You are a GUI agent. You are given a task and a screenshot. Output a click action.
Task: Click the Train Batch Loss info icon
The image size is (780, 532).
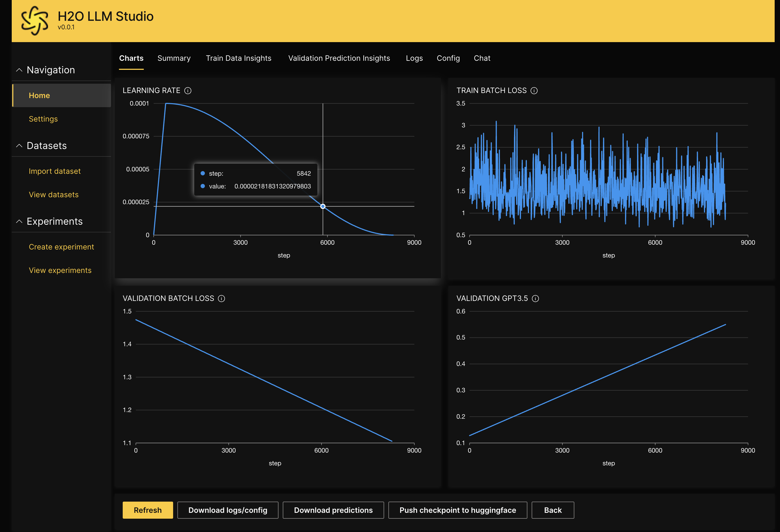pos(534,91)
